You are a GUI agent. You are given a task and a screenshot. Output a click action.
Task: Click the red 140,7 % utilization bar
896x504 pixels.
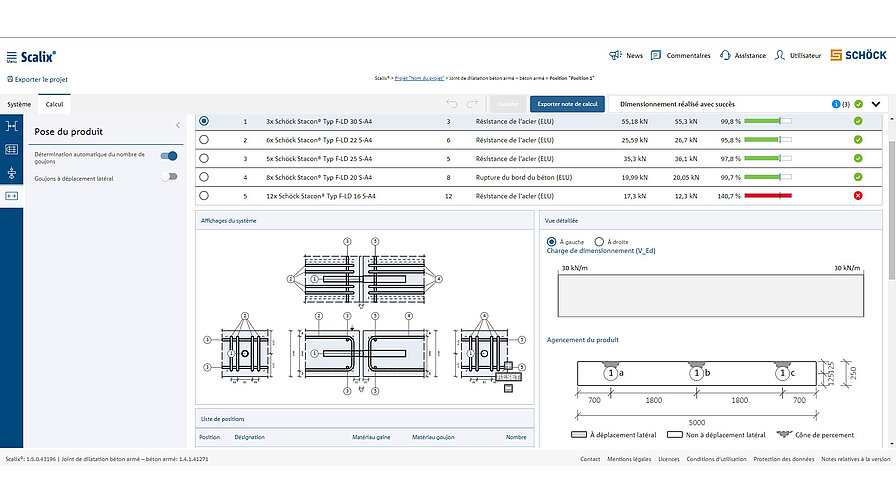click(770, 195)
